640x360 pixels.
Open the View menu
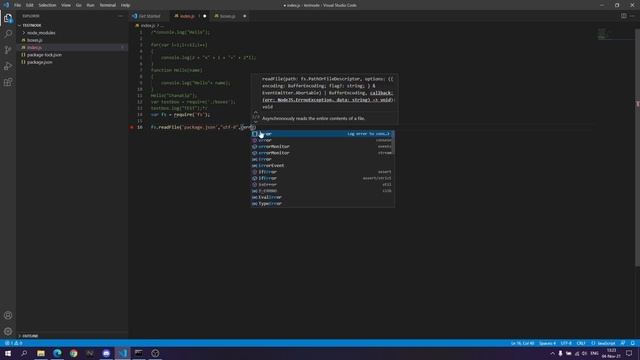coord(66,5)
